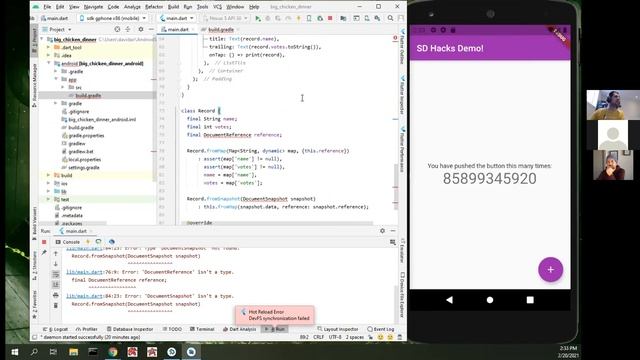Image resolution: width=640 pixels, height=360 pixels.
Task: Open the Nexus API emulator dropdown
Action: pos(225,18)
